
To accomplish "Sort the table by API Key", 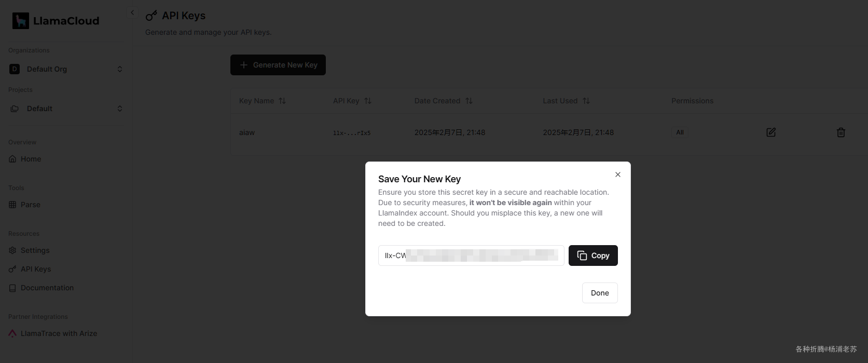I will point(352,101).
